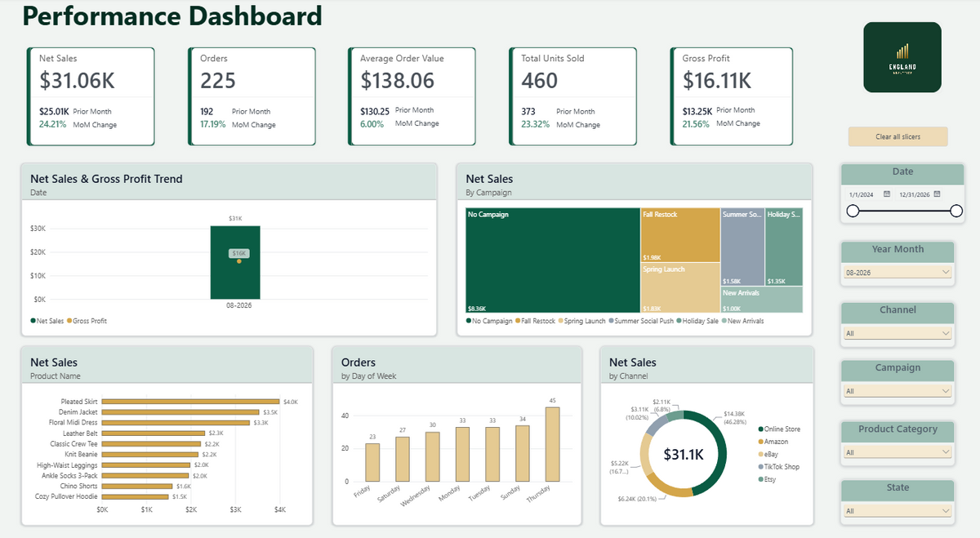Screen dimensions: 980x538
Task: Click the 24.21% MoM Change value
Action: pos(52,125)
